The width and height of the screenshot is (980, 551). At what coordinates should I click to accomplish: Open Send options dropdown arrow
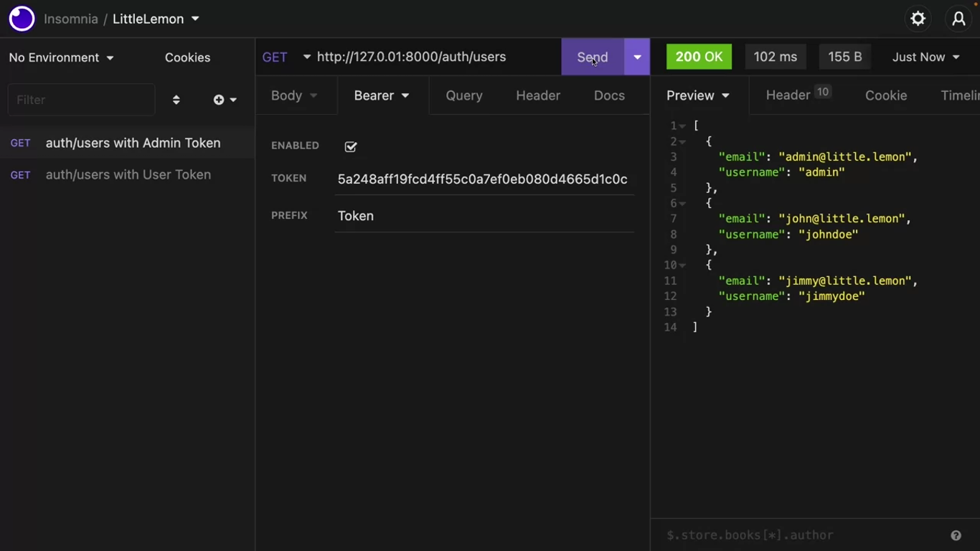tap(637, 57)
